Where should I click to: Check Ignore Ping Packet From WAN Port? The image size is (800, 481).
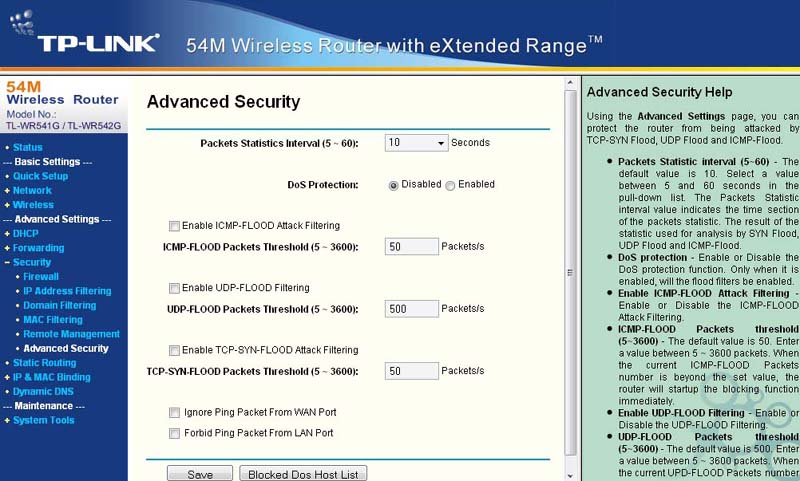click(x=174, y=412)
